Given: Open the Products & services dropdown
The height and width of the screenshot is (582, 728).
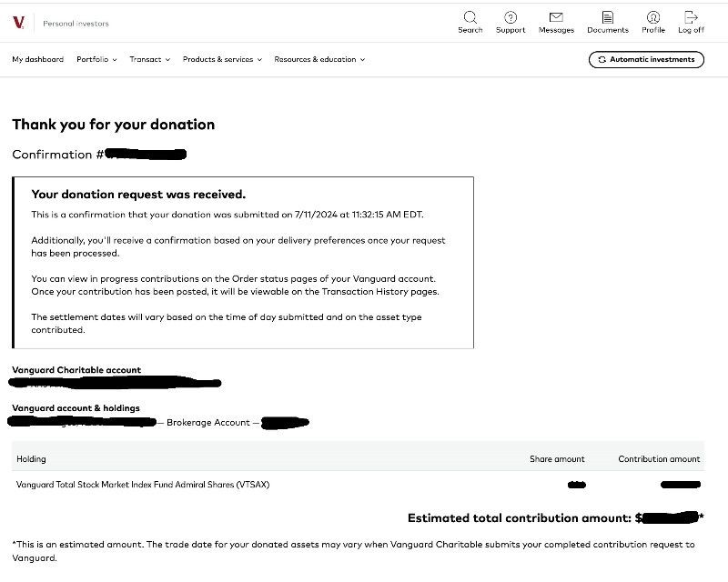Looking at the screenshot, I should tap(222, 59).
